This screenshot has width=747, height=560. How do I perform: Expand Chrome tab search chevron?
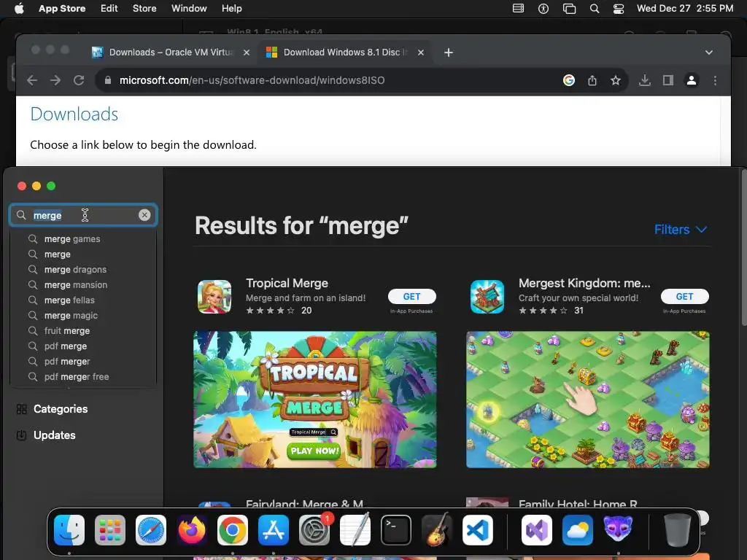(x=709, y=52)
